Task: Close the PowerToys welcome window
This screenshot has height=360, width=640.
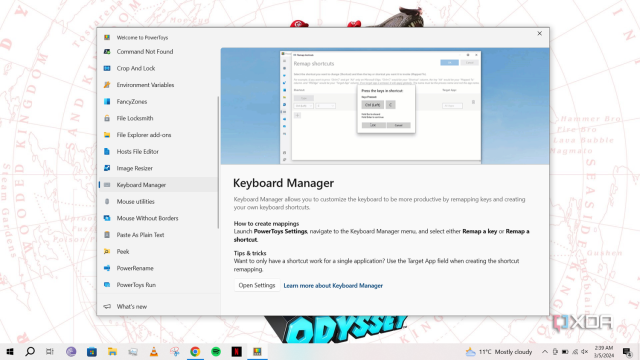Action: coord(539,33)
